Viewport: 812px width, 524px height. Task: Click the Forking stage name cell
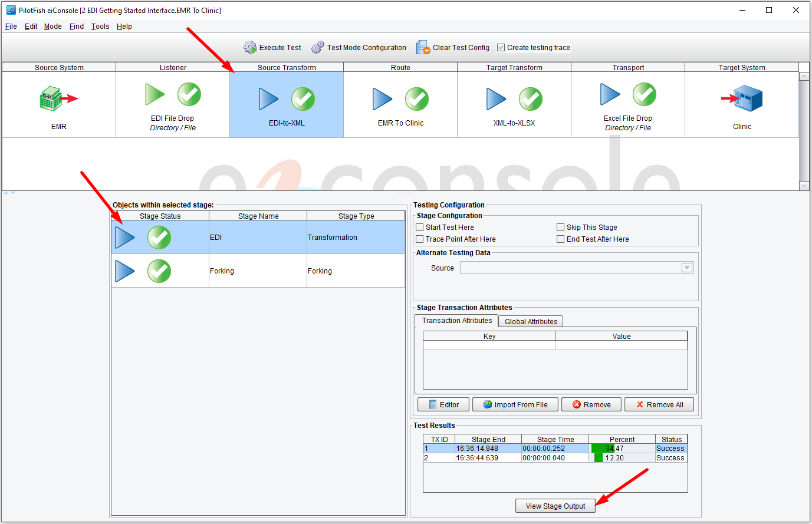click(x=258, y=271)
